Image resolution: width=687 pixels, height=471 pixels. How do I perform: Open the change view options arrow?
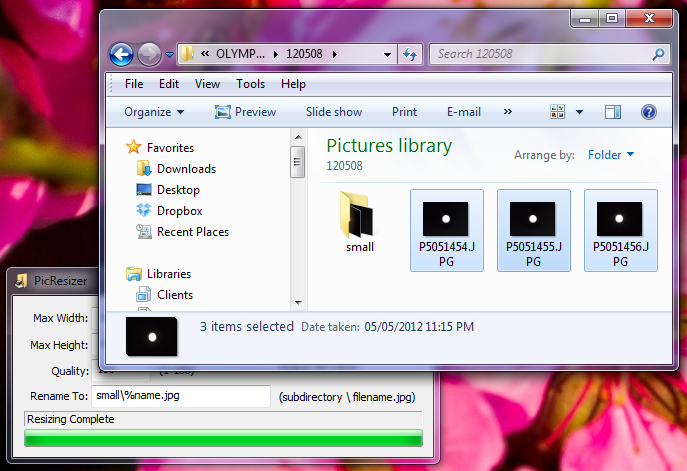click(579, 112)
